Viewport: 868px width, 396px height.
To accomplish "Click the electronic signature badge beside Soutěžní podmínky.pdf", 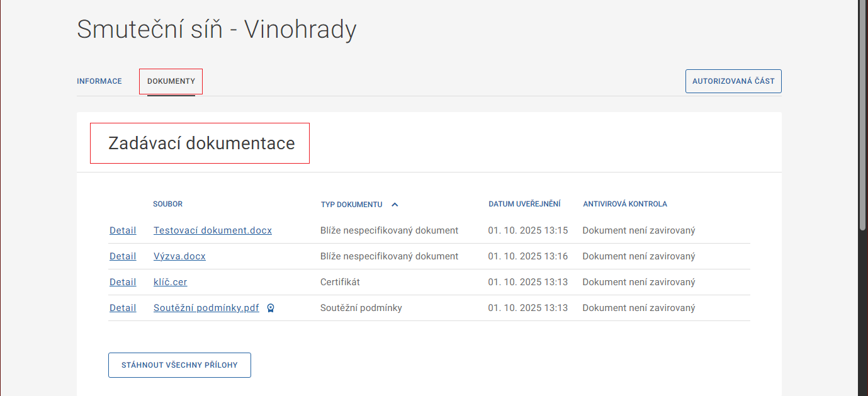I will [x=271, y=308].
